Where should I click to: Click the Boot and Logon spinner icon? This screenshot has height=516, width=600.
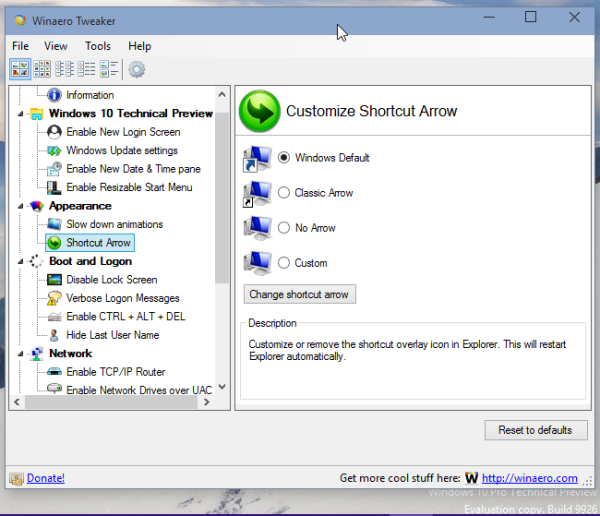(36, 261)
